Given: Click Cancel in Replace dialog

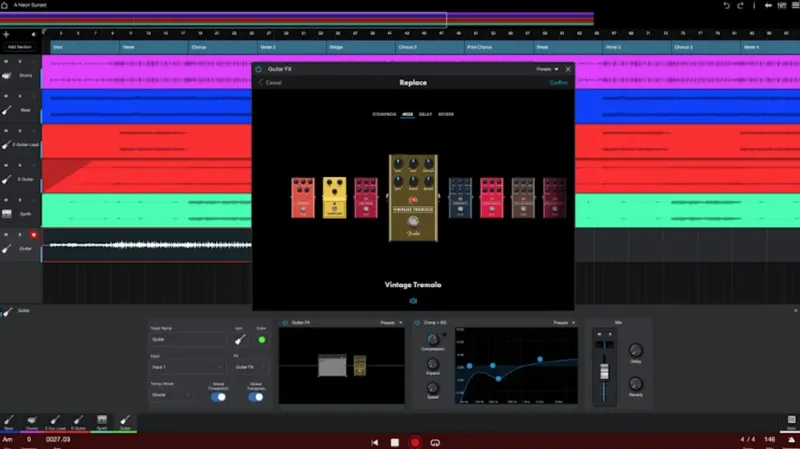Looking at the screenshot, I should (x=270, y=82).
